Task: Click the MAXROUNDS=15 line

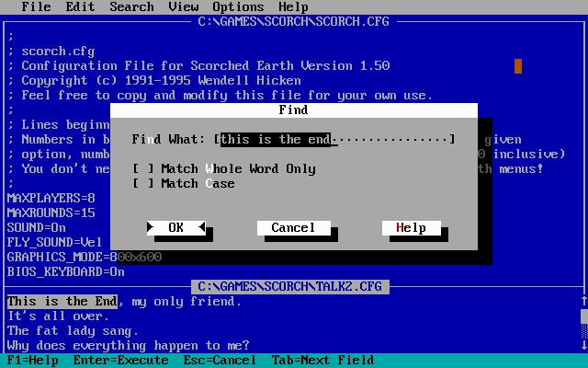Action: [x=51, y=213]
